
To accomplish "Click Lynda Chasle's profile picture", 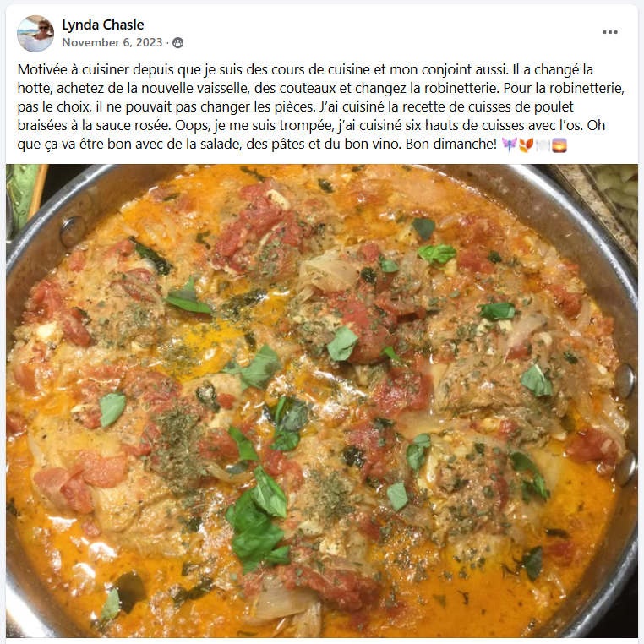I will [35, 34].
